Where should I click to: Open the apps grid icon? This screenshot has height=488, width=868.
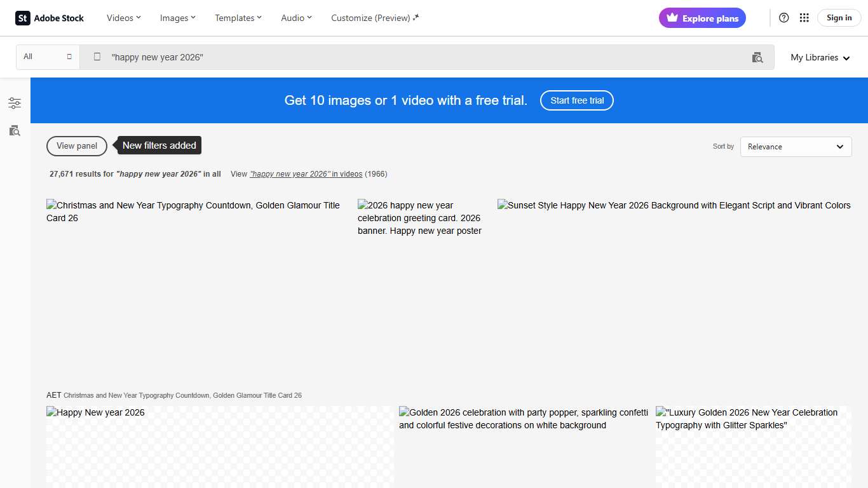click(804, 18)
